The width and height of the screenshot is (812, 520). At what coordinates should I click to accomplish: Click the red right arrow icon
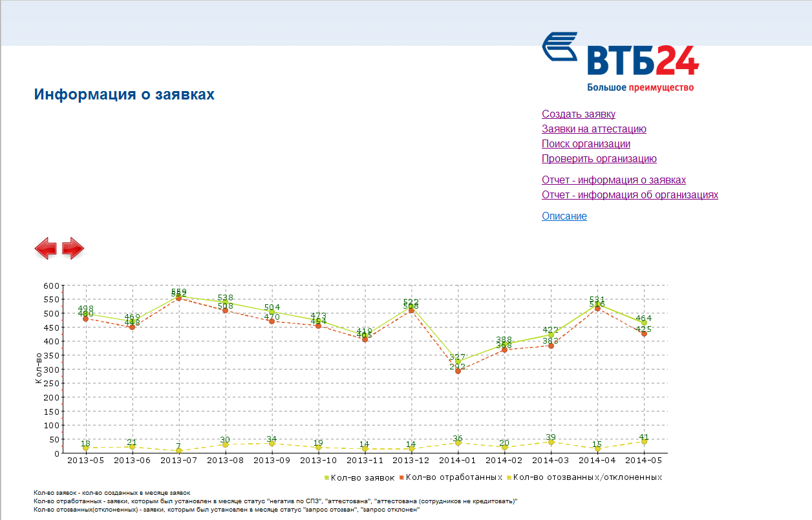[x=74, y=248]
